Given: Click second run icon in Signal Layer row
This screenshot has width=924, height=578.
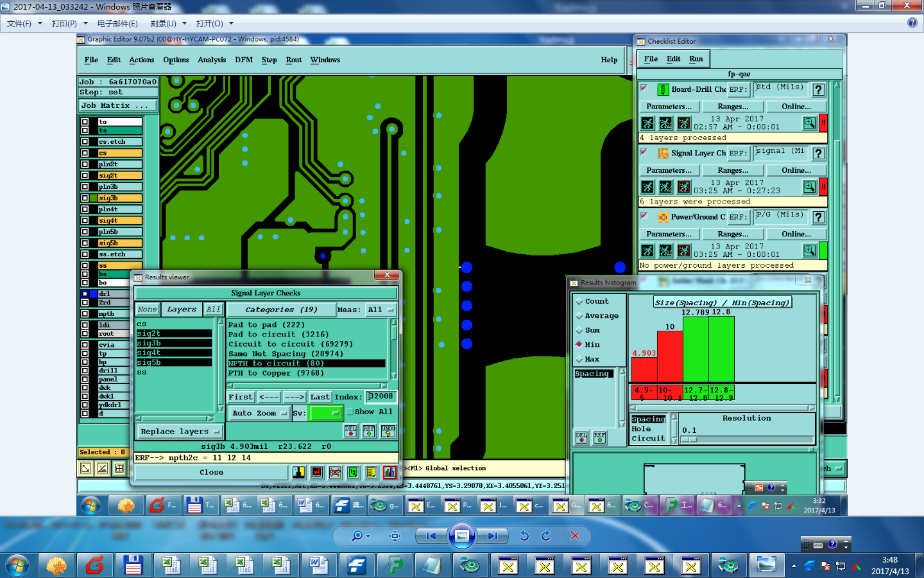Looking at the screenshot, I should tap(666, 186).
